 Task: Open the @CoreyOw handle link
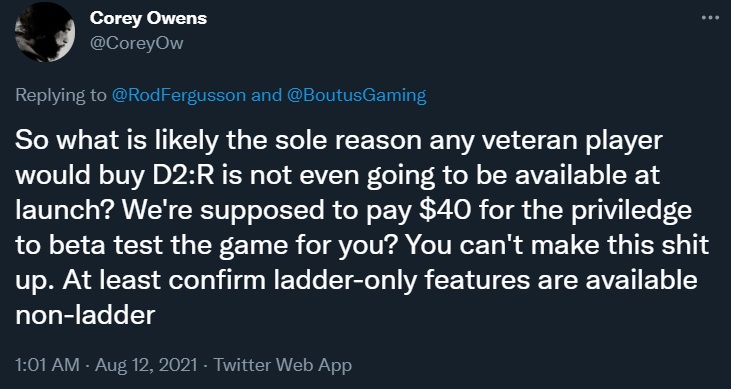click(x=137, y=43)
